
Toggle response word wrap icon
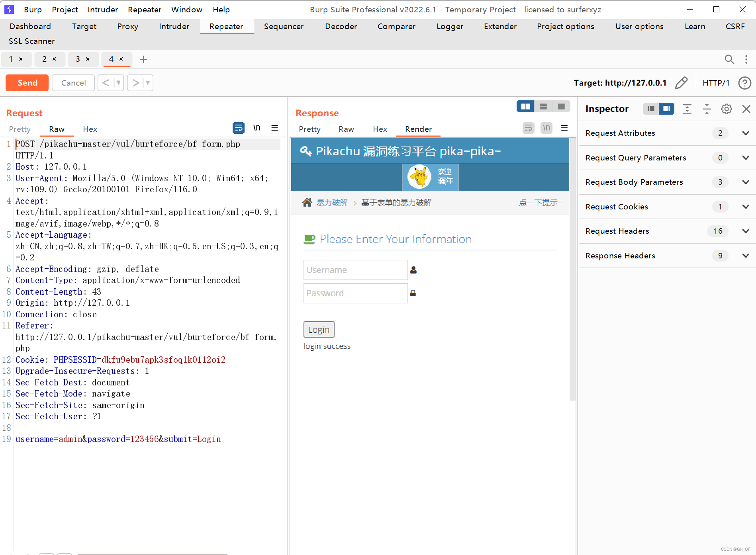(x=528, y=128)
